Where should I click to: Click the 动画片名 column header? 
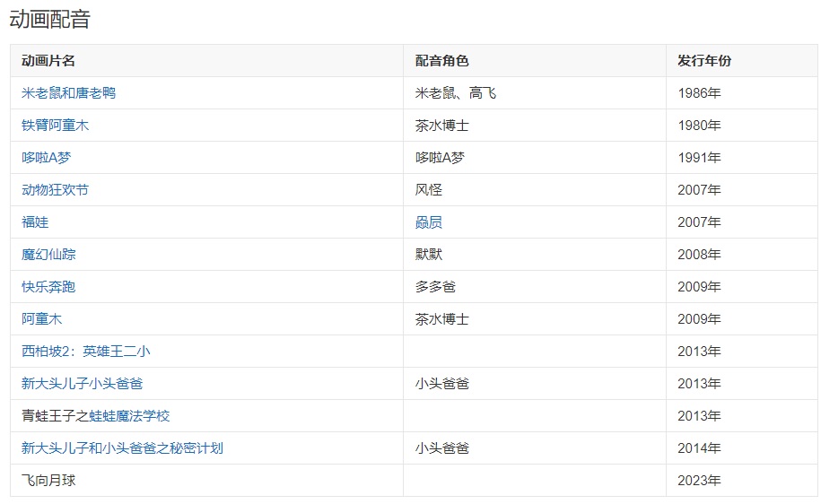click(48, 61)
